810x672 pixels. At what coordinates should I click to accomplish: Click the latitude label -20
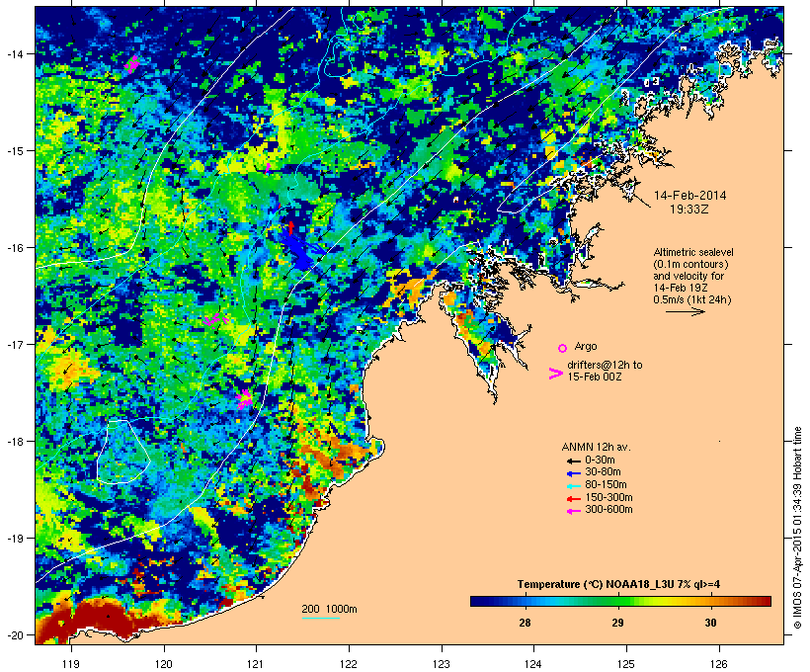click(14, 635)
